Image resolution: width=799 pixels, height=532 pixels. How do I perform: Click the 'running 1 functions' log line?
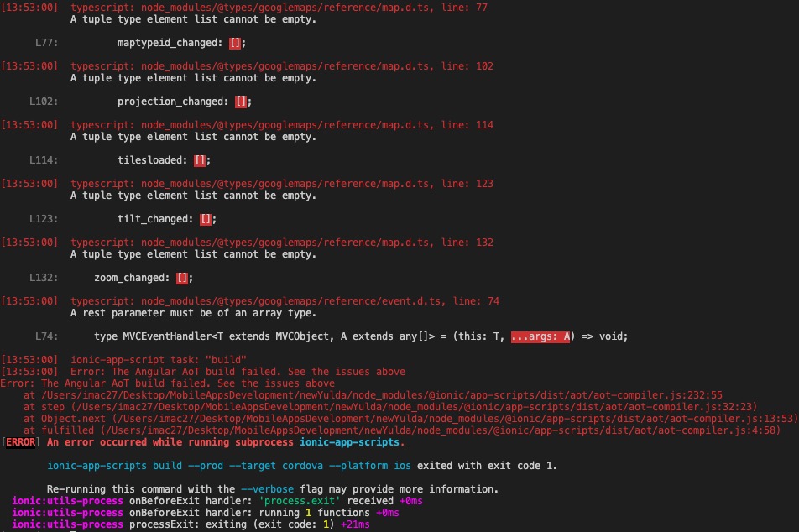tap(206, 513)
